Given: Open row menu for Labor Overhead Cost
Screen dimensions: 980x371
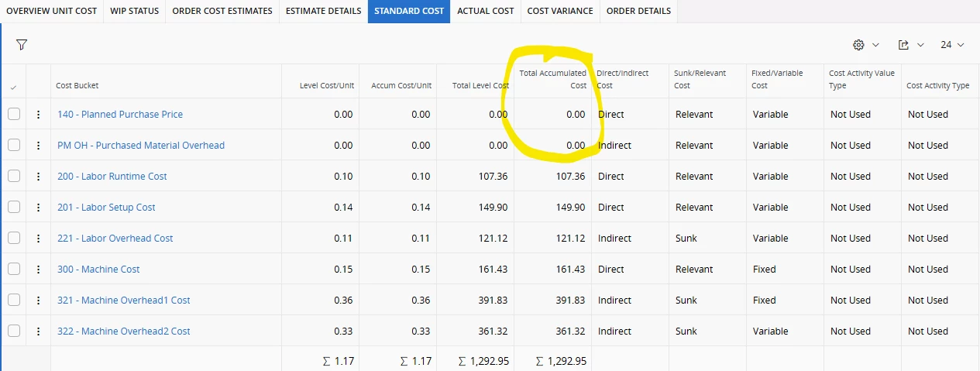Looking at the screenshot, I should (x=38, y=239).
